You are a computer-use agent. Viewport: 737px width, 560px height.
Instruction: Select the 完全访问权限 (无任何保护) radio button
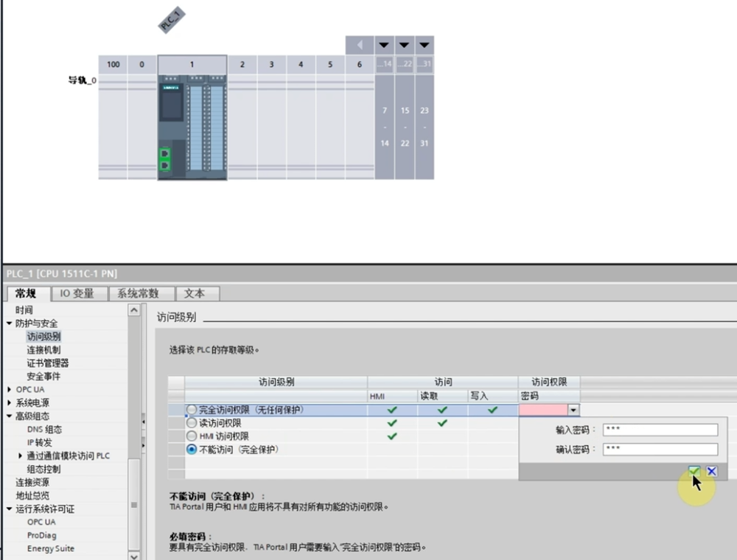(192, 410)
